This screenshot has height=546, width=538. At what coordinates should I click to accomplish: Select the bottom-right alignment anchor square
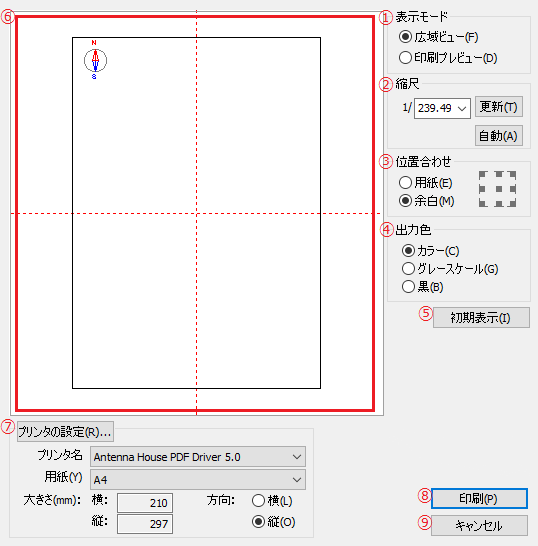tap(512, 203)
